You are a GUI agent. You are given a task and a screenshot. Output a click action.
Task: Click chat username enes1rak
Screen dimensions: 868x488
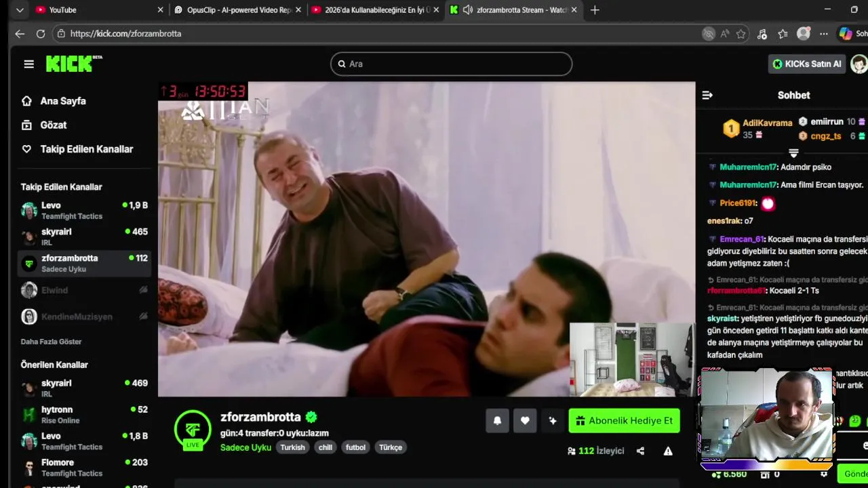point(723,221)
